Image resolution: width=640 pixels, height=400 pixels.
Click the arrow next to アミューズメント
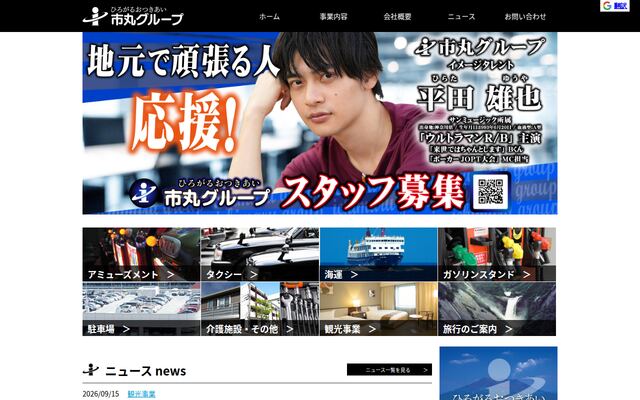point(171,275)
